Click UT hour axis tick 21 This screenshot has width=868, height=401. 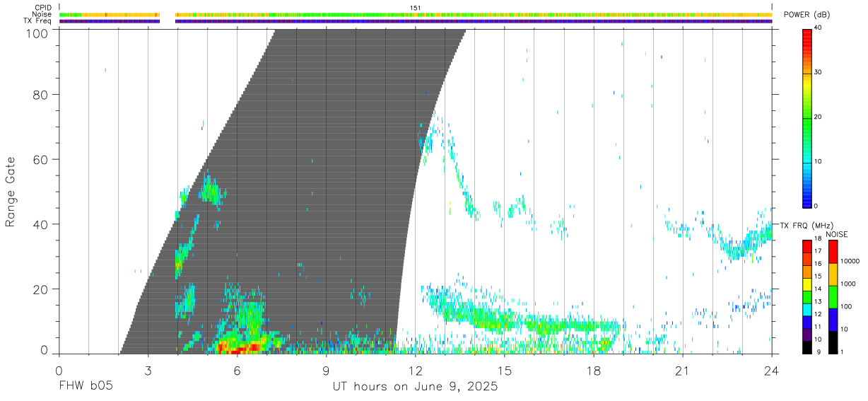pyautogui.click(x=683, y=371)
